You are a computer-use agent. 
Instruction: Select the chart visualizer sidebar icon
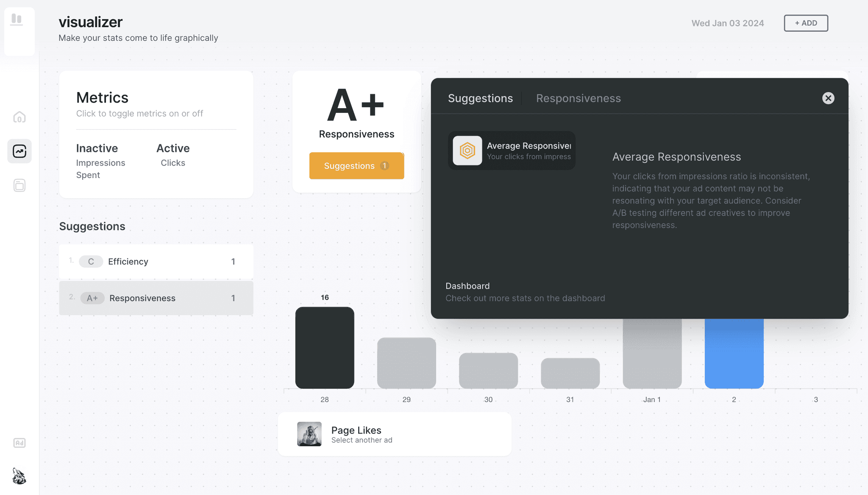pos(19,151)
